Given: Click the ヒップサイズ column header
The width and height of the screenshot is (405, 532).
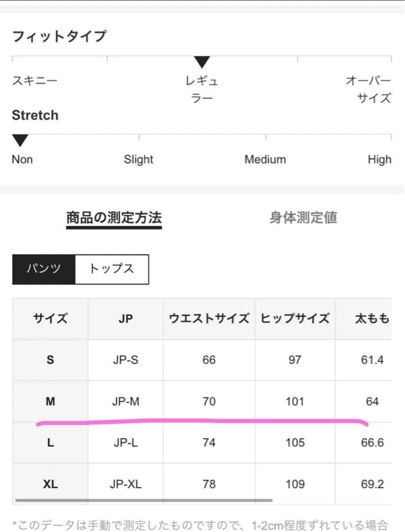Looking at the screenshot, I should click(x=295, y=319).
